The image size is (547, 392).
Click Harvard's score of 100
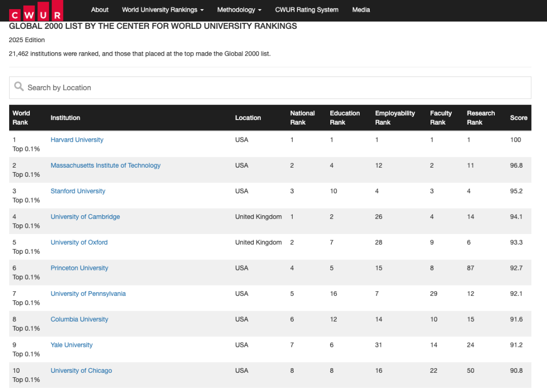(515, 140)
